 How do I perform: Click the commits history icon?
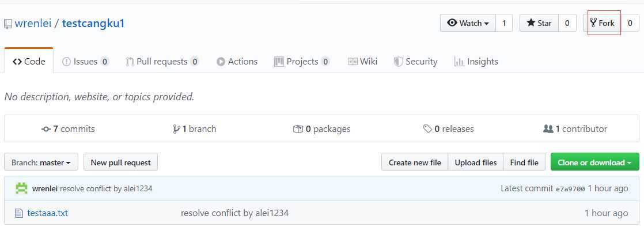pyautogui.click(x=46, y=129)
